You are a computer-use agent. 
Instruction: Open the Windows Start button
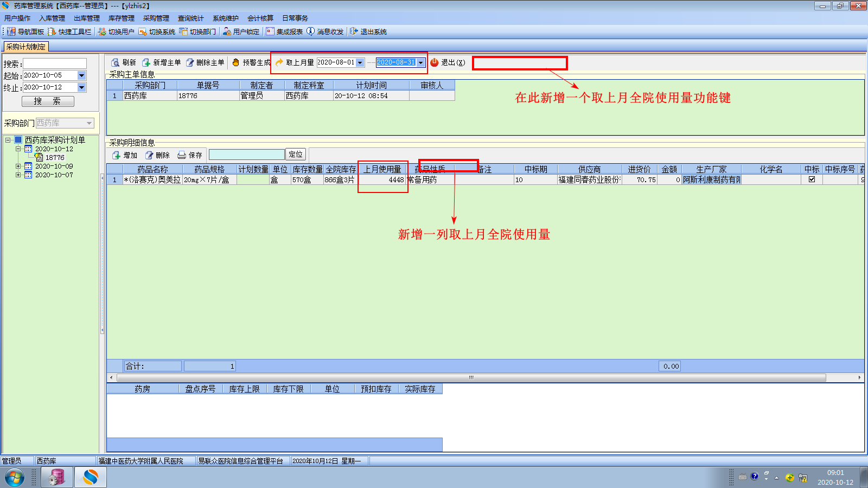pyautogui.click(x=15, y=478)
